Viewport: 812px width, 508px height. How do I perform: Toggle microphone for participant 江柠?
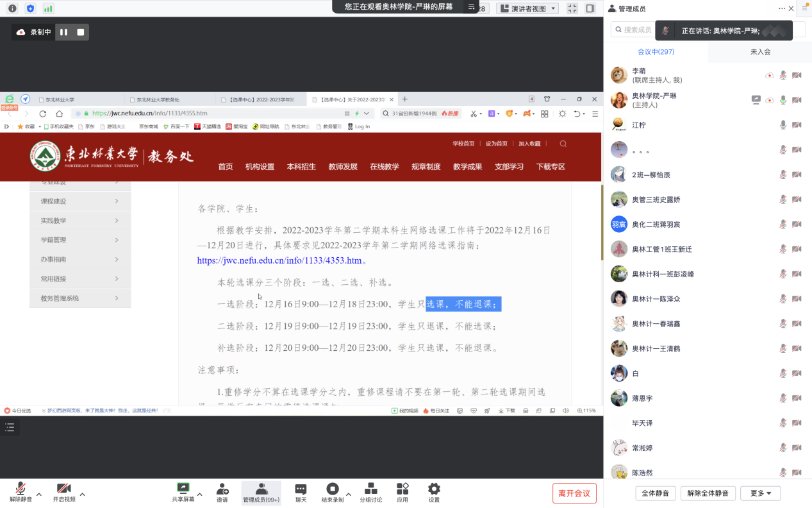coord(783,125)
